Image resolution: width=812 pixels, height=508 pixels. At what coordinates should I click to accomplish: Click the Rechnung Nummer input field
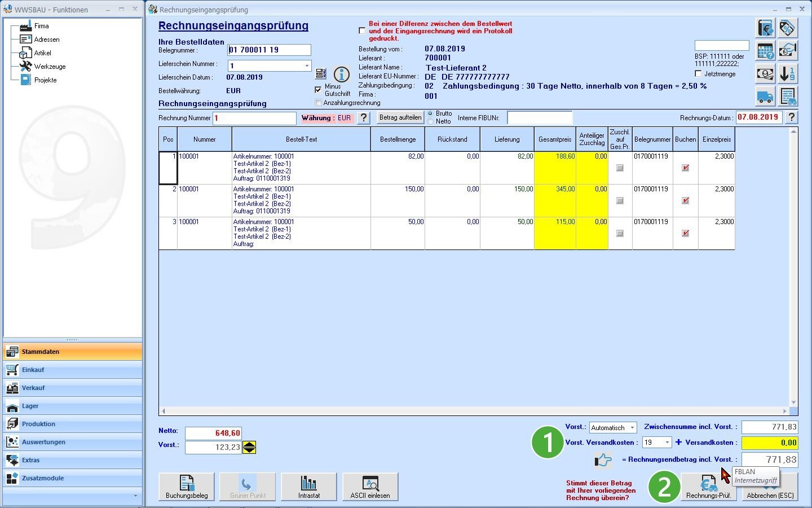(254, 118)
